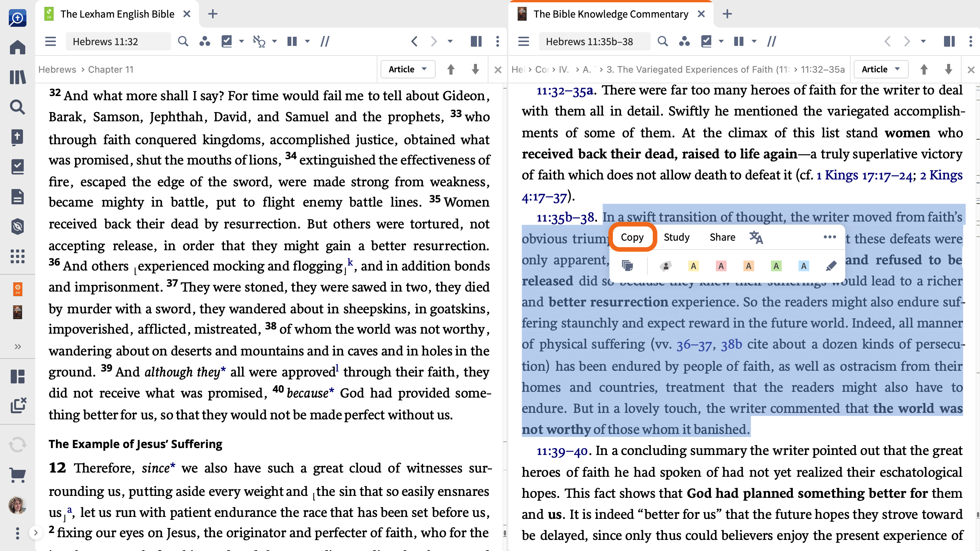Open the apps grid icon in the sidebar
980x551 pixels.
coord(18,256)
